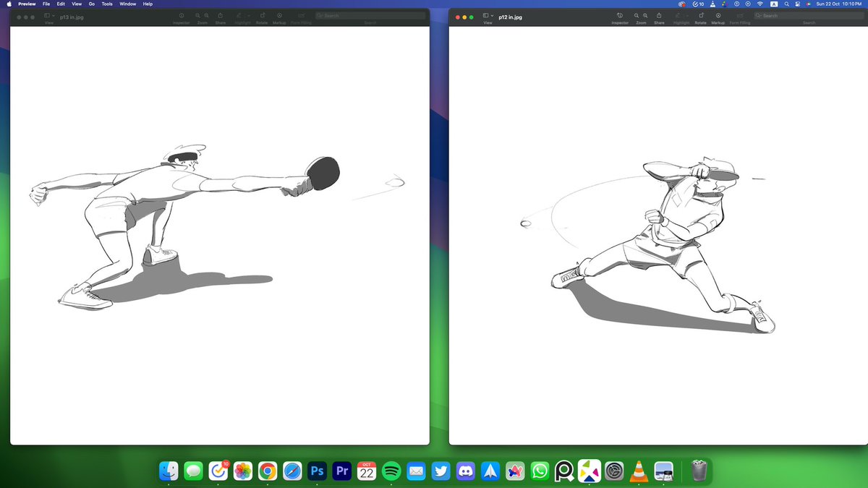Image resolution: width=868 pixels, height=488 pixels.
Task: Open the File menu
Action: pos(46,4)
